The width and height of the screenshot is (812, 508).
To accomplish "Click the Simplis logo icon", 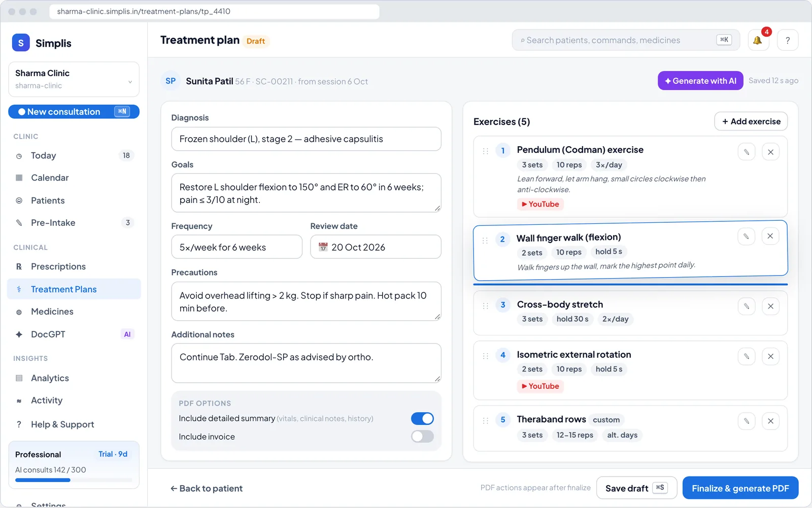I will pyautogui.click(x=21, y=43).
